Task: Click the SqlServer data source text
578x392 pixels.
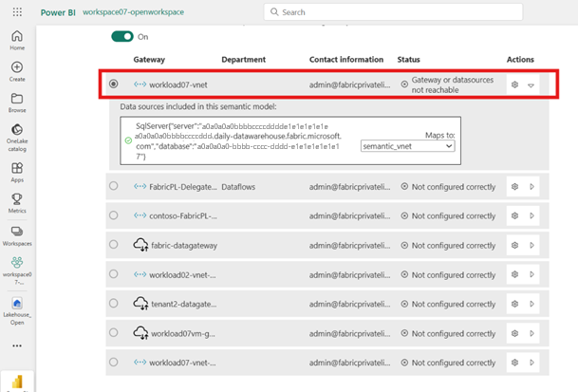Action: point(238,141)
